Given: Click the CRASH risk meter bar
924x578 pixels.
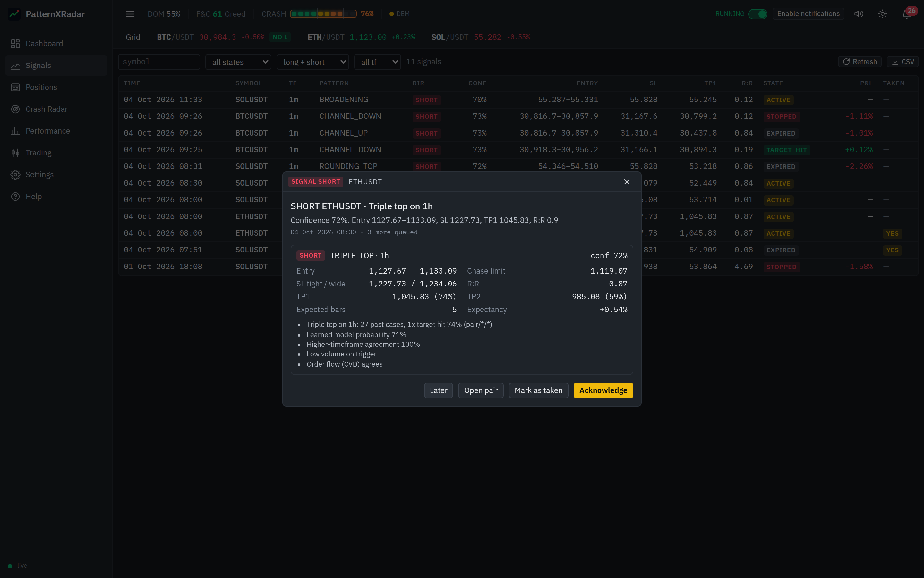Looking at the screenshot, I should click(323, 14).
